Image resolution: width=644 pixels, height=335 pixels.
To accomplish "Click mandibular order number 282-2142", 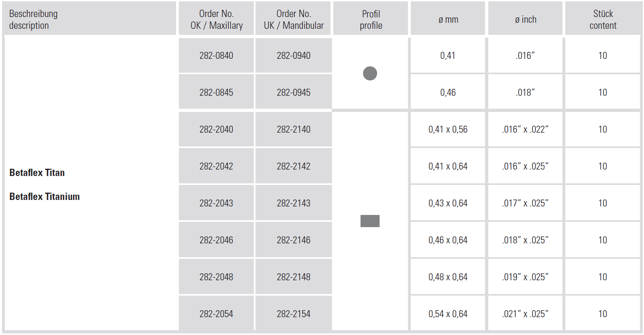I will pos(294,166).
